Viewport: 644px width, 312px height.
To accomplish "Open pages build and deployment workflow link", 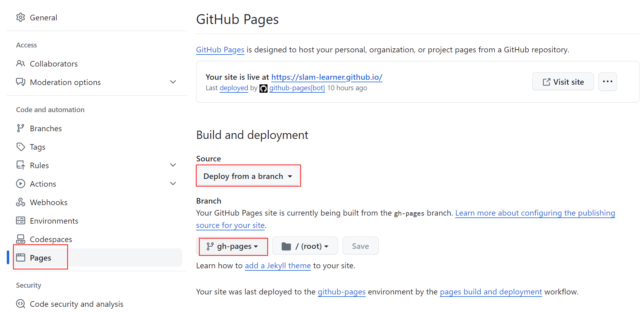I will click(x=491, y=292).
